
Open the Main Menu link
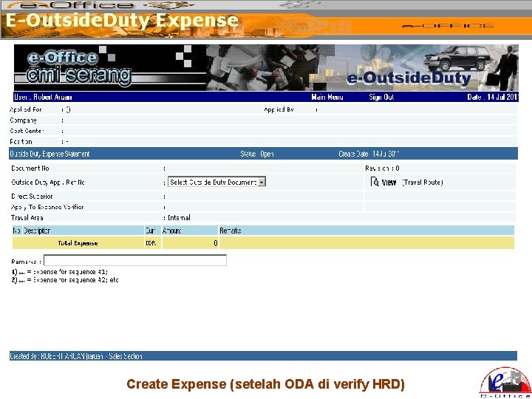point(327,98)
